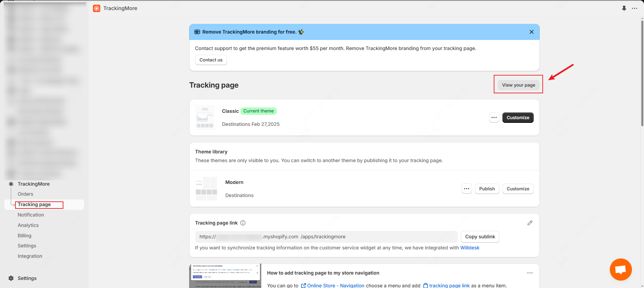The height and width of the screenshot is (288, 644).
Task: Select TrackingMore in the sidebar
Action: tap(34, 184)
